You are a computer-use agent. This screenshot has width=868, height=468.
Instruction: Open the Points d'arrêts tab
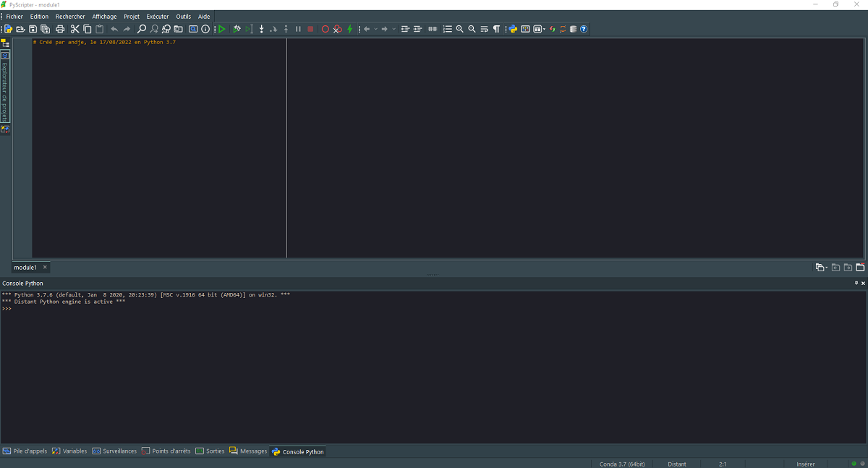(x=166, y=451)
